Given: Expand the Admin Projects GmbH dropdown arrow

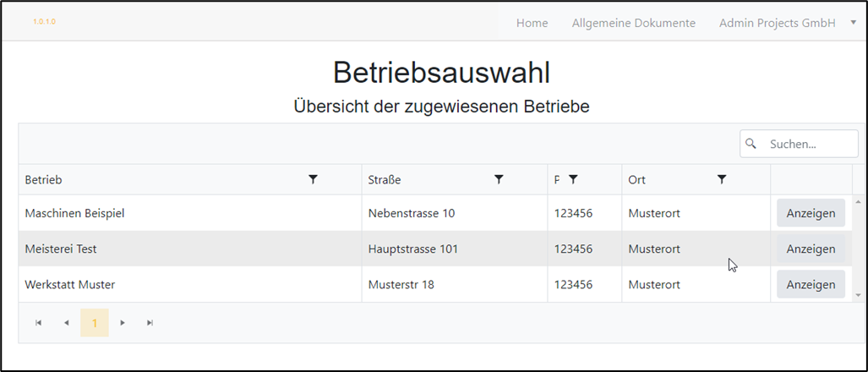Looking at the screenshot, I should [x=853, y=23].
